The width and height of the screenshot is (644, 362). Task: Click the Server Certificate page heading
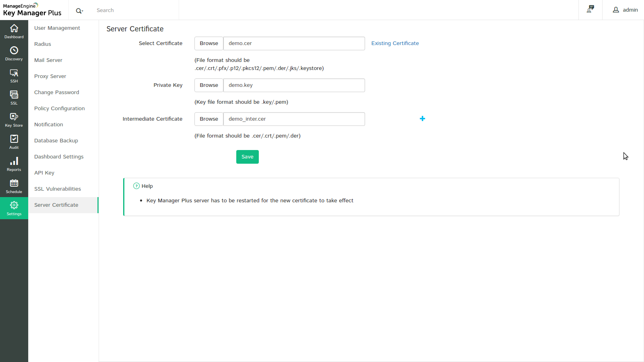click(135, 29)
